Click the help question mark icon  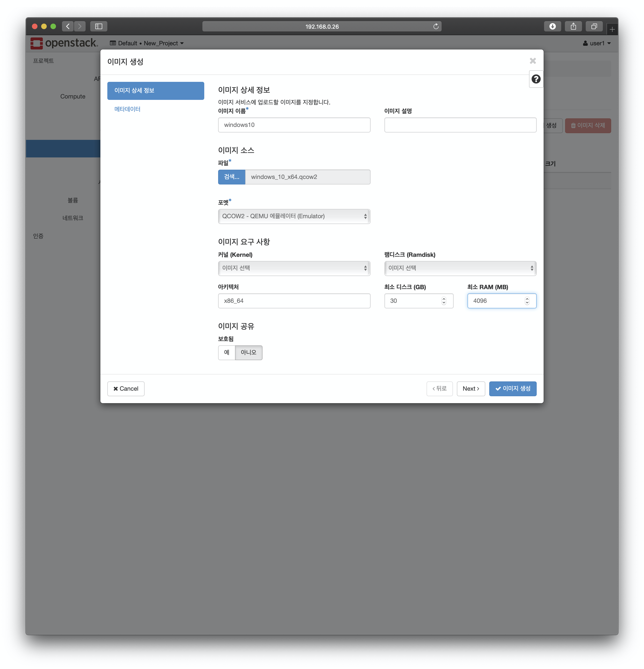tap(536, 79)
